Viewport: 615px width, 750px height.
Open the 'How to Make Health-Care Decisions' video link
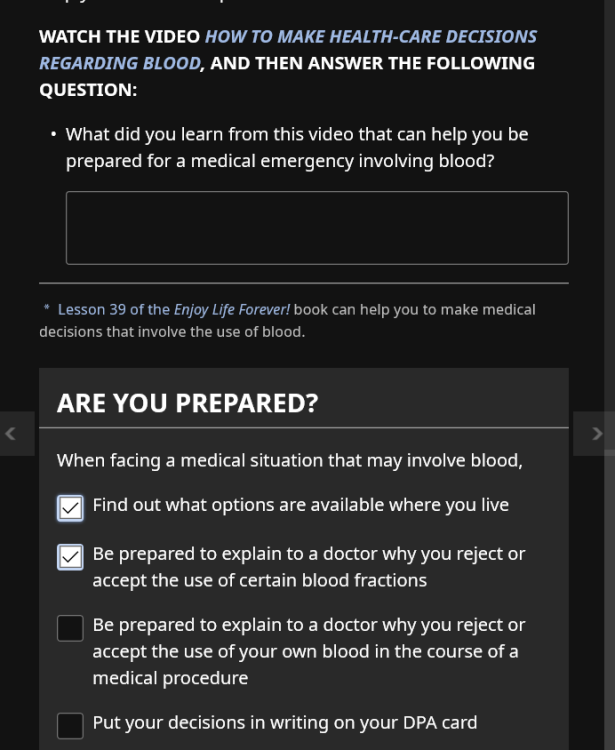[x=370, y=37]
